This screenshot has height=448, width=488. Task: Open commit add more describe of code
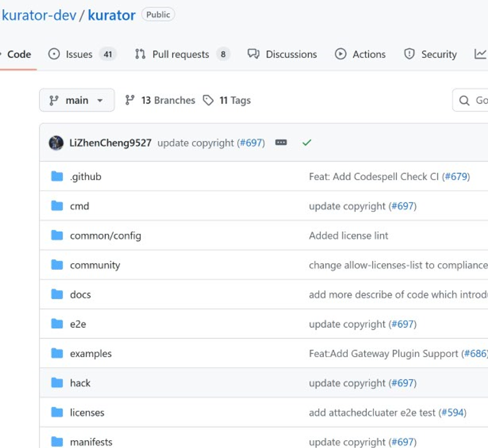pyautogui.click(x=398, y=294)
